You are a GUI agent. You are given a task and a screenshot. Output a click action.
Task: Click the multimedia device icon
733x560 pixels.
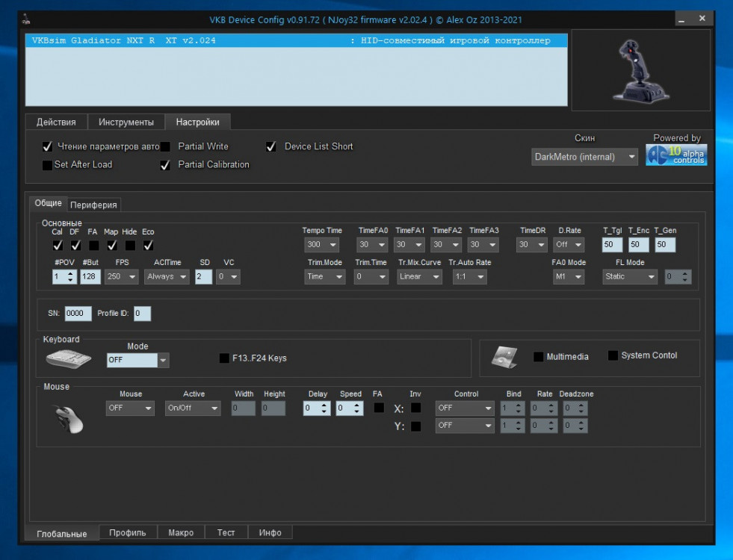click(x=504, y=358)
